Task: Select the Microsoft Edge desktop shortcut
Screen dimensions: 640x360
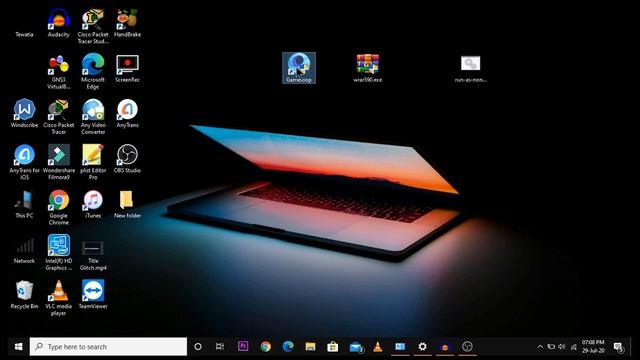Action: click(93, 72)
